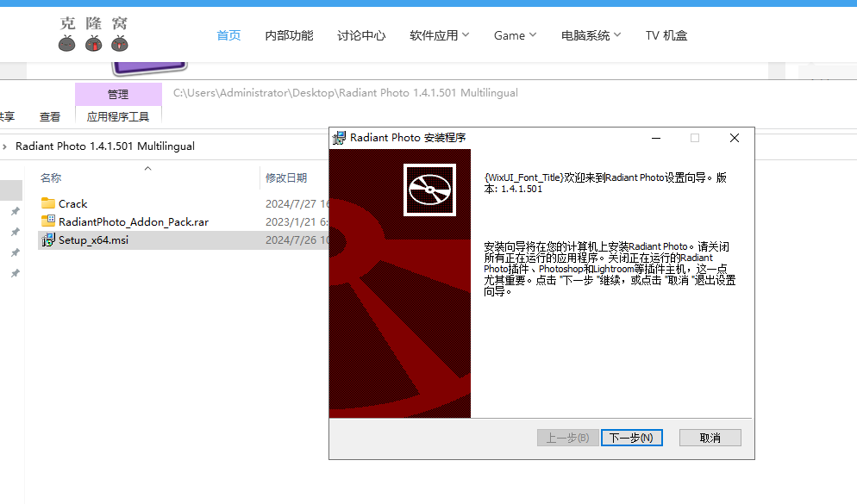Select the Setup_x64.msi installer icon
Screen dimensions: 857x504
click(x=48, y=240)
